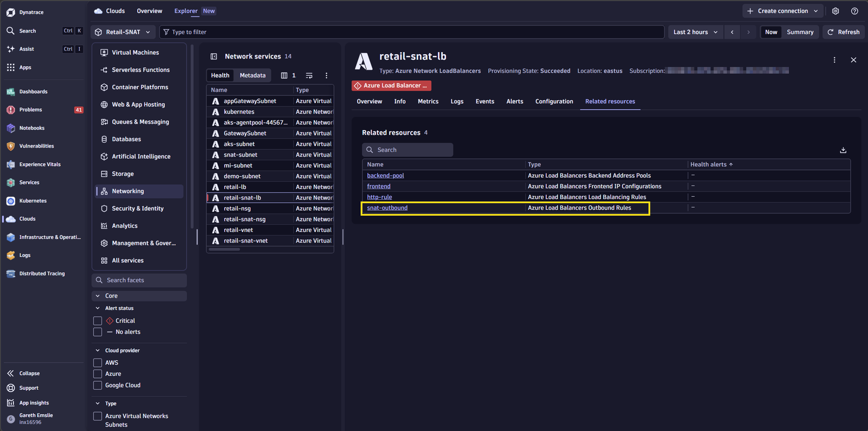Download the related resources table

pos(843,150)
